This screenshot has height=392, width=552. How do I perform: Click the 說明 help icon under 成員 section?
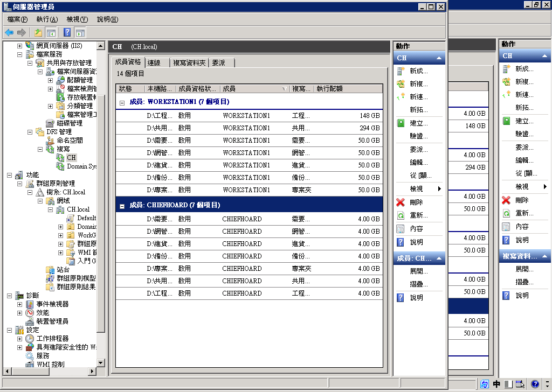pyautogui.click(x=401, y=298)
